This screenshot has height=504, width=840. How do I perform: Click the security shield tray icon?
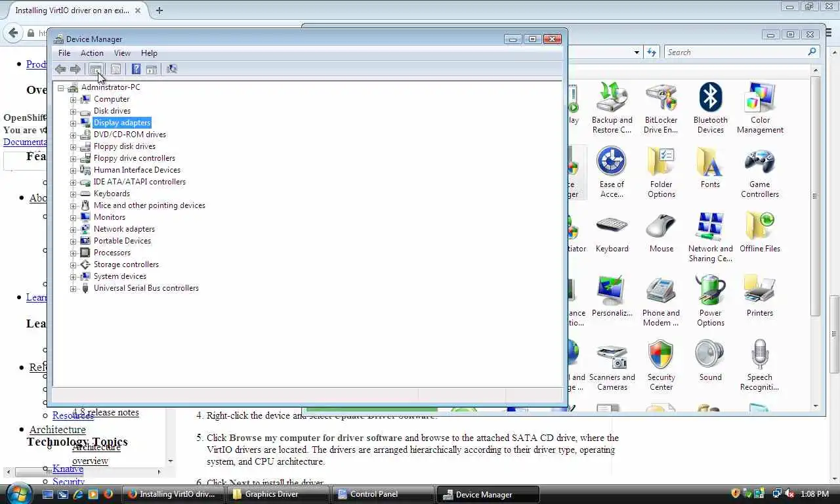click(x=736, y=493)
